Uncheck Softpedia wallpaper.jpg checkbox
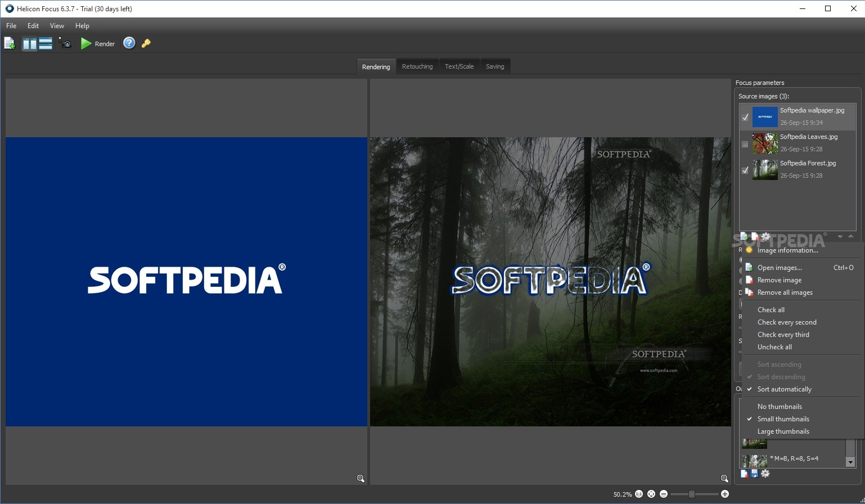Viewport: 865px width, 504px height. point(745,118)
